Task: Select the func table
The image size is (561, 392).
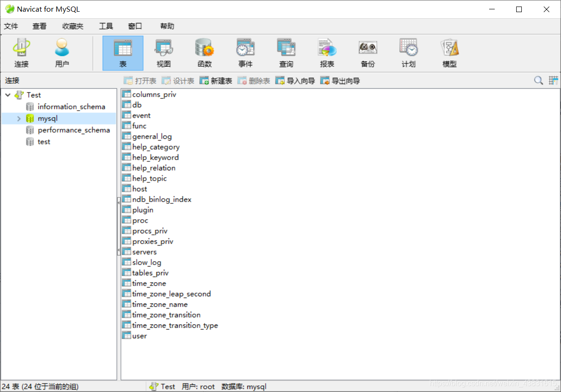Action: coord(139,126)
